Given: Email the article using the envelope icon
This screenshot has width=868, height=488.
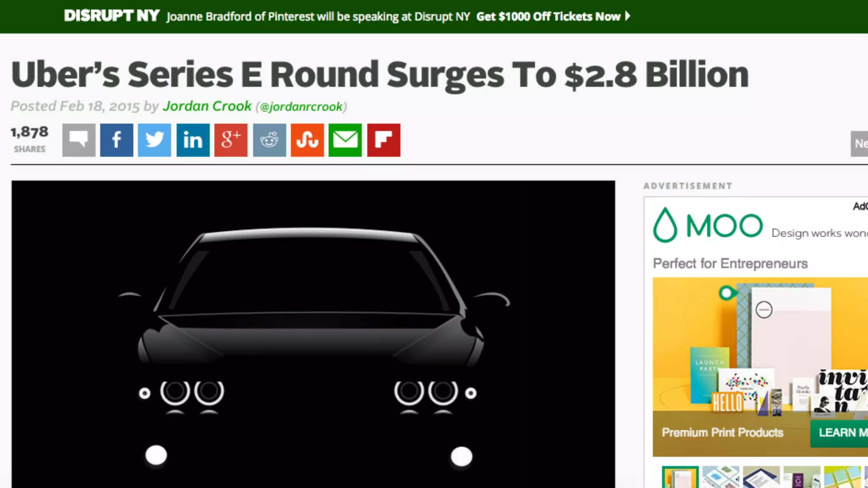Looking at the screenshot, I should 345,140.
